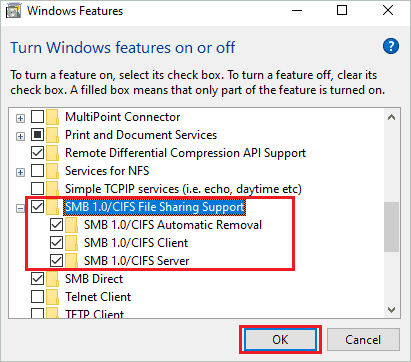Screen dimensions: 411x362
Task: Click the scrollbar down arrow
Action: (392, 310)
